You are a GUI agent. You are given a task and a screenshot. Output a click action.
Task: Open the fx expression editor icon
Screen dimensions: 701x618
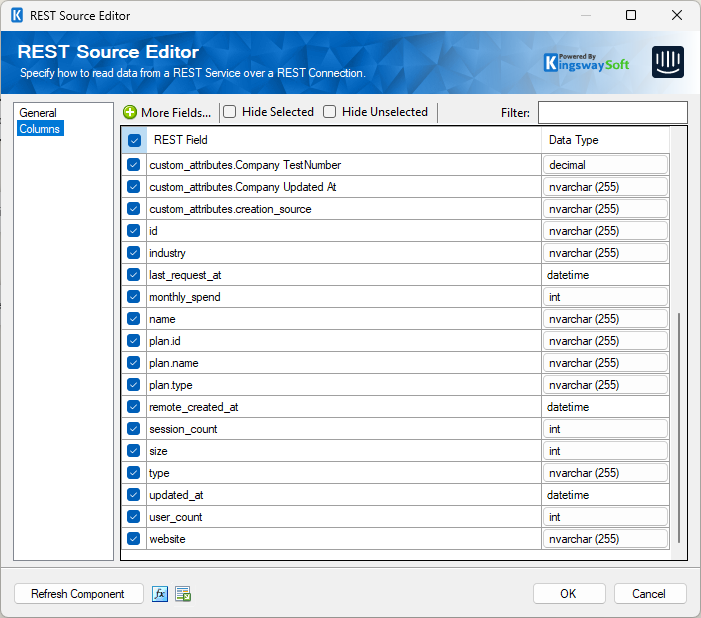[160, 594]
